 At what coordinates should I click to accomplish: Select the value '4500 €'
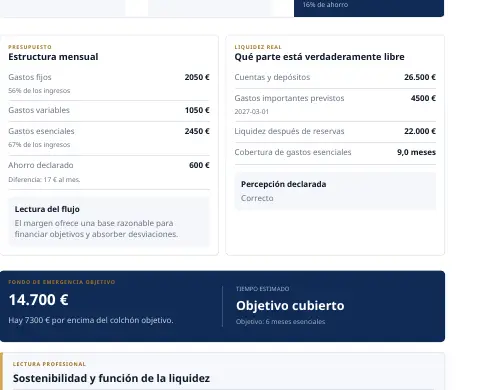(x=423, y=98)
